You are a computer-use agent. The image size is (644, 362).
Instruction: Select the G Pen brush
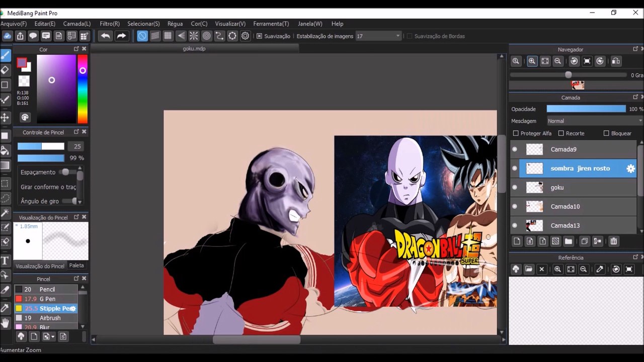click(x=46, y=299)
